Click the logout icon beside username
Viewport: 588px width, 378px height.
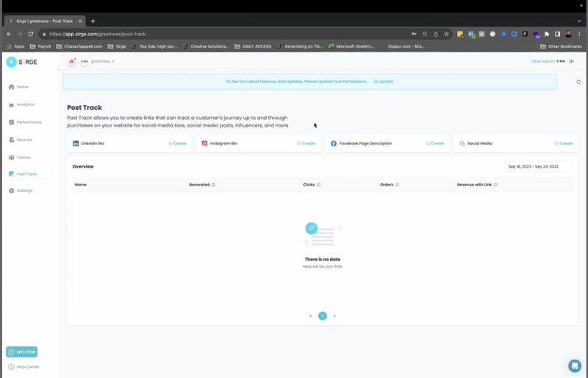coord(571,62)
